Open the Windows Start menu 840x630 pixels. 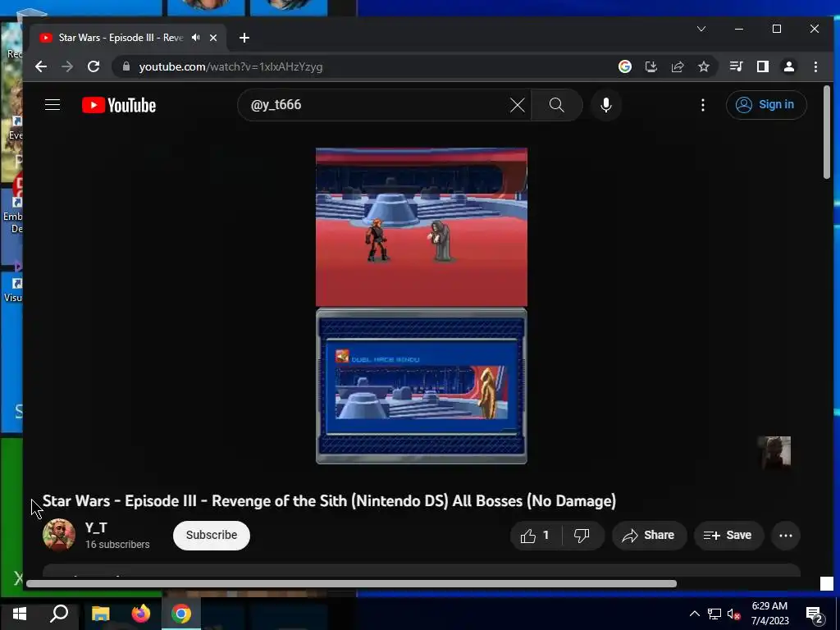[x=20, y=614]
